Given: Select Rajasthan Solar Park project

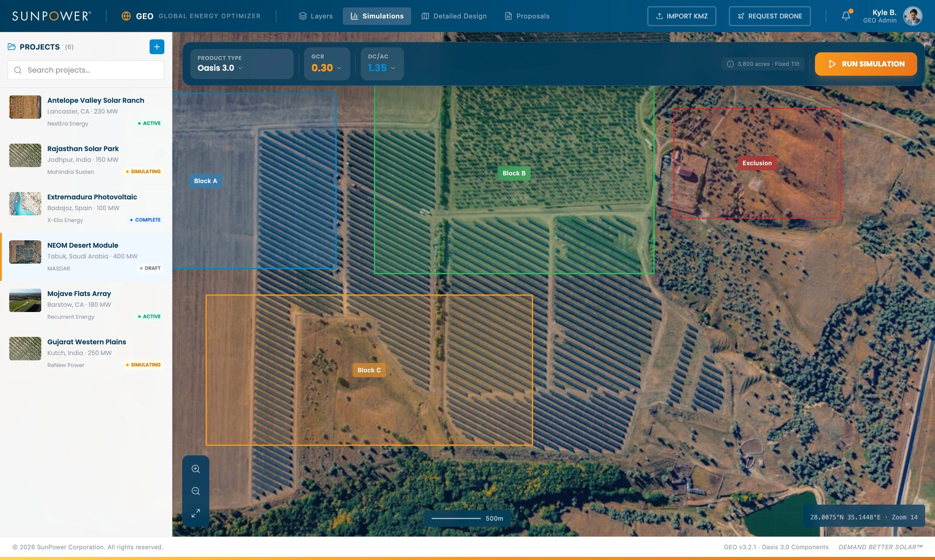Looking at the screenshot, I should click(x=86, y=160).
